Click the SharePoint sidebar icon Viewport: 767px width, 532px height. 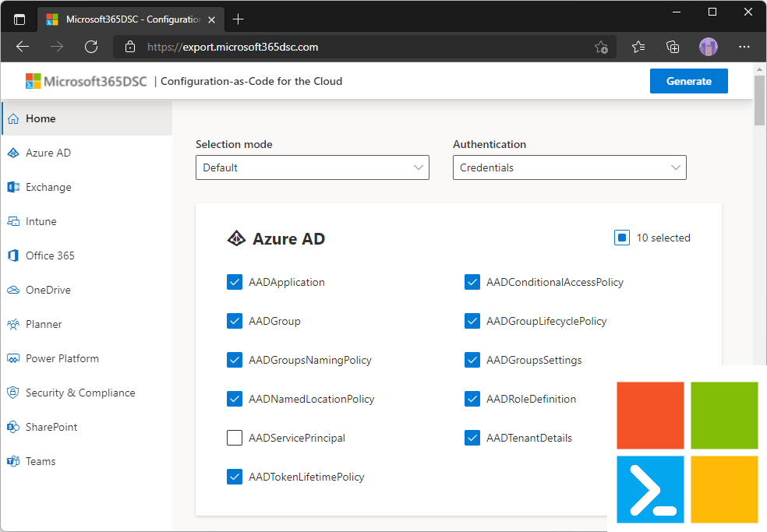tap(13, 427)
